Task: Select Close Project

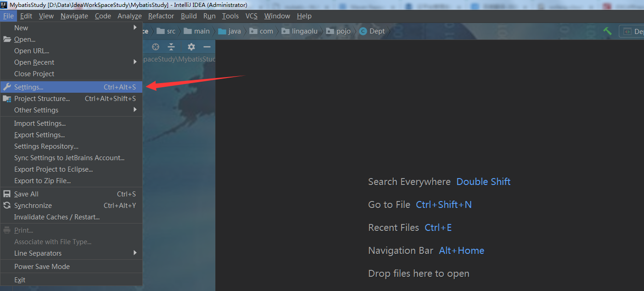Action: [71, 74]
